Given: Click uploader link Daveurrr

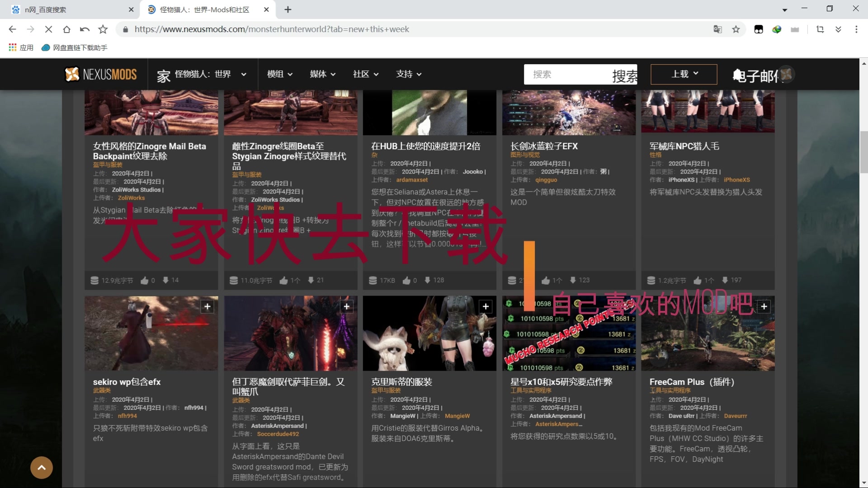Looking at the screenshot, I should 735,416.
